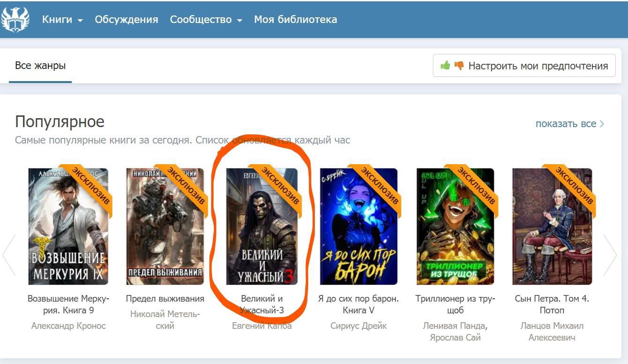Open authors link Ленивая Панда, Ярослав Сай
The height and width of the screenshot is (364, 628).
455,332
